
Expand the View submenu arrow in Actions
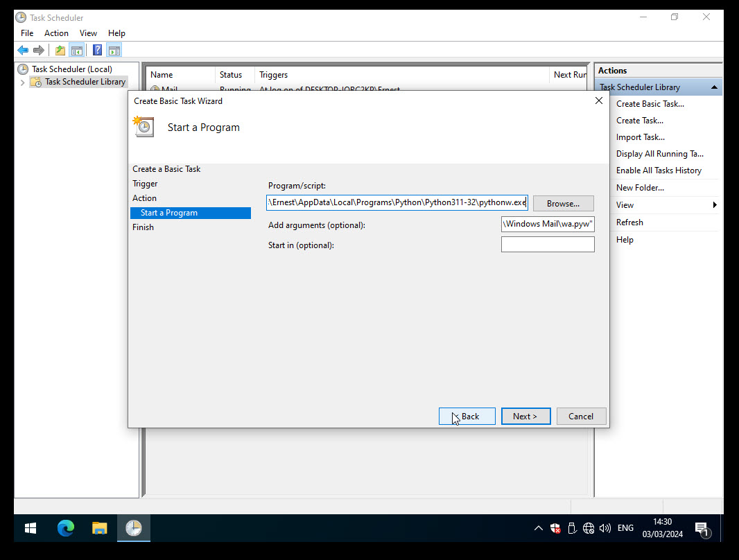(x=714, y=205)
